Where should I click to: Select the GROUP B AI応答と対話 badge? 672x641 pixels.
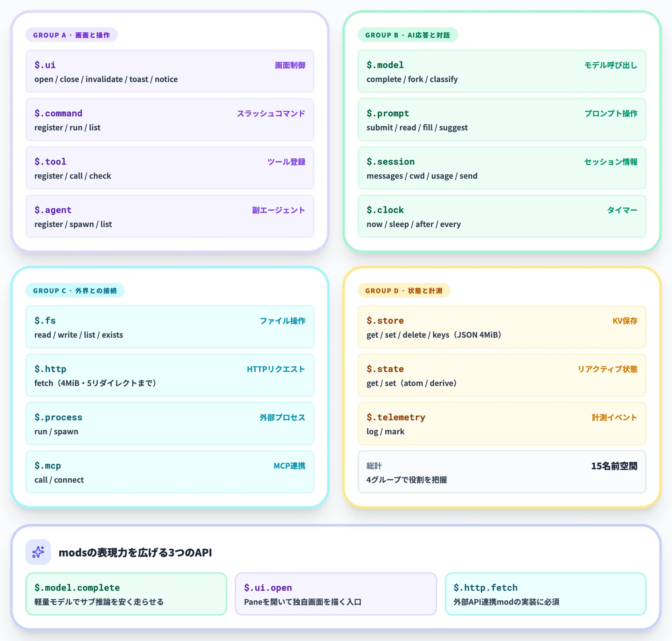[408, 35]
